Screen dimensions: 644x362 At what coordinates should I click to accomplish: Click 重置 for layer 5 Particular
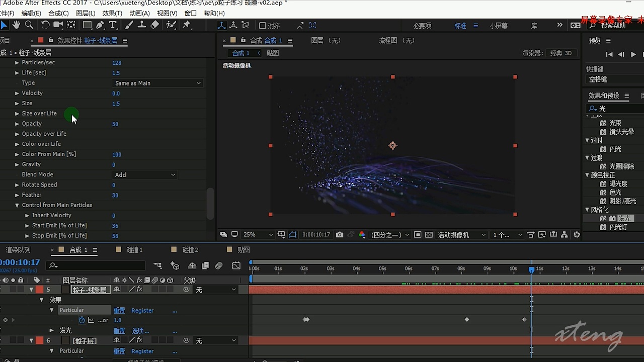pyautogui.click(x=119, y=310)
